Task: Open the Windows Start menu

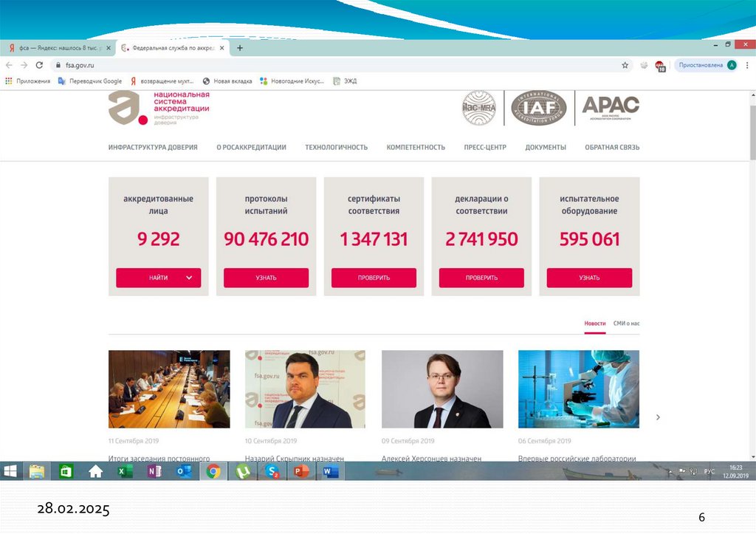Action: click(10, 471)
